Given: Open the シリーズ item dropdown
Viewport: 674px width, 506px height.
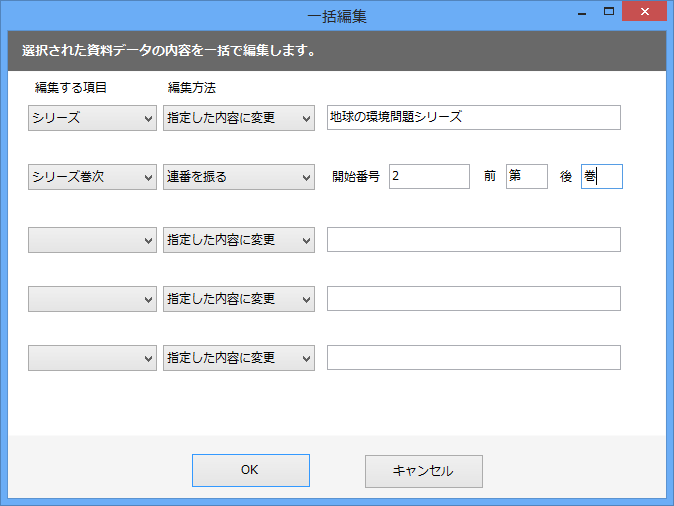Looking at the screenshot, I should [92, 118].
